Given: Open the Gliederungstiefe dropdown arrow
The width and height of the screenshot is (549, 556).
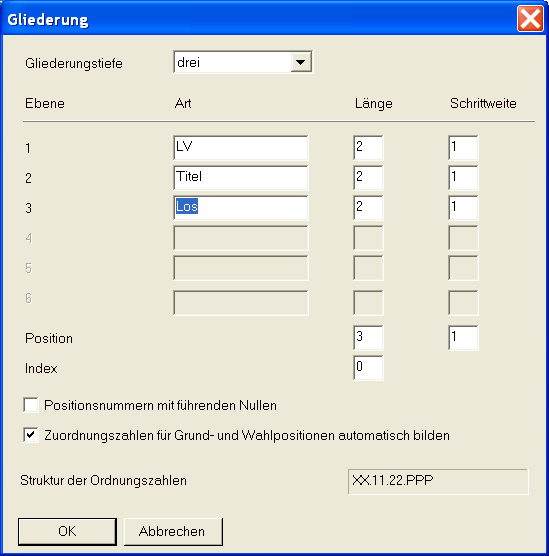Looking at the screenshot, I should pyautogui.click(x=301, y=62).
